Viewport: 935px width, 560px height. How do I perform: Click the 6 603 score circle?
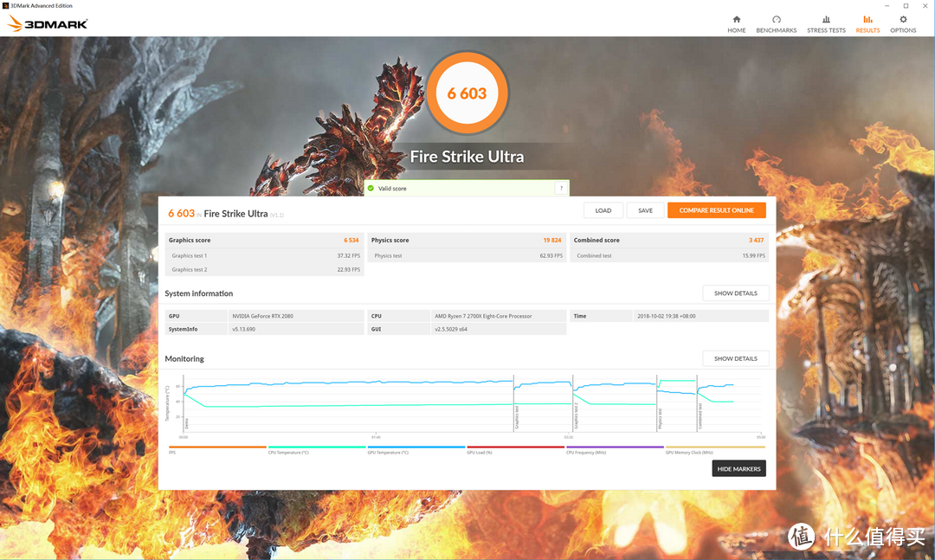467,93
